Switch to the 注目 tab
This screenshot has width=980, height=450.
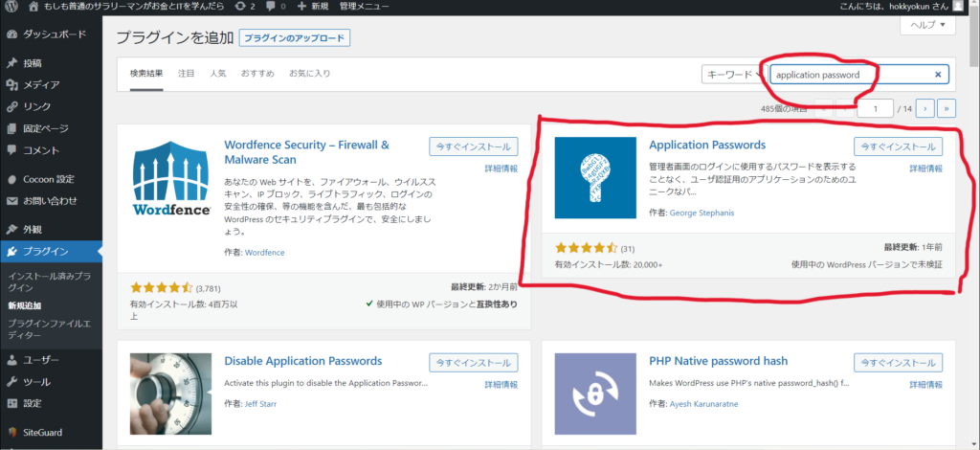[x=187, y=73]
